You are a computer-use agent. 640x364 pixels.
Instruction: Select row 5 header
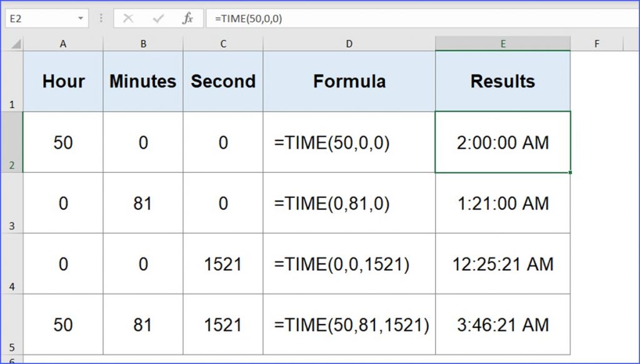point(12,325)
